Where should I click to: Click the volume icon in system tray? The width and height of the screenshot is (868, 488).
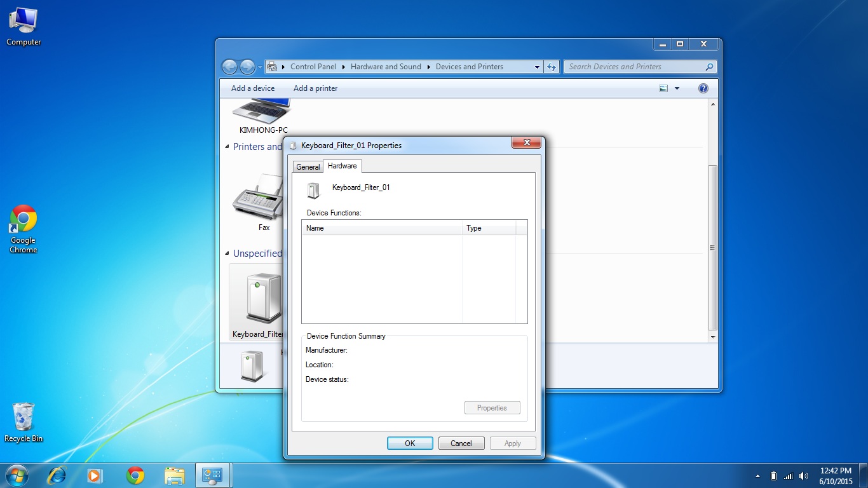pyautogui.click(x=804, y=476)
